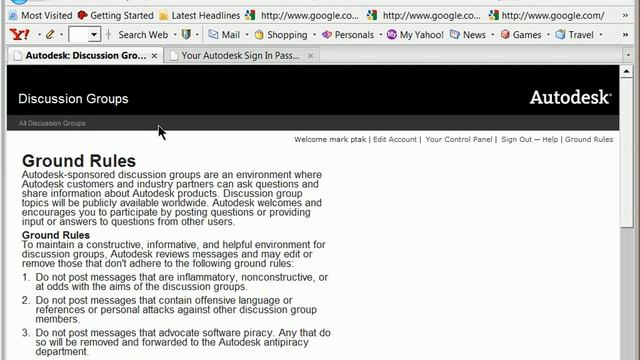This screenshot has width=640, height=360.
Task: Click the scrollbar up arrow
Action: pyautogui.click(x=626, y=71)
